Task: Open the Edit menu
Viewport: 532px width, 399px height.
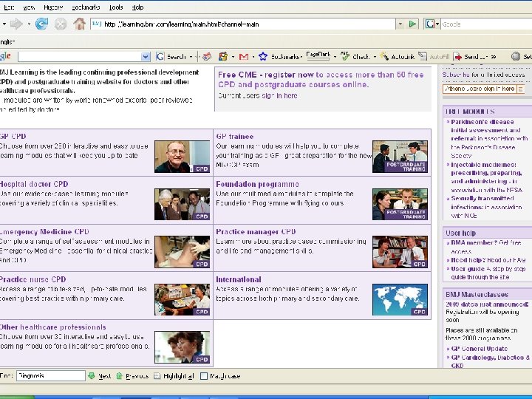Action: (8, 7)
